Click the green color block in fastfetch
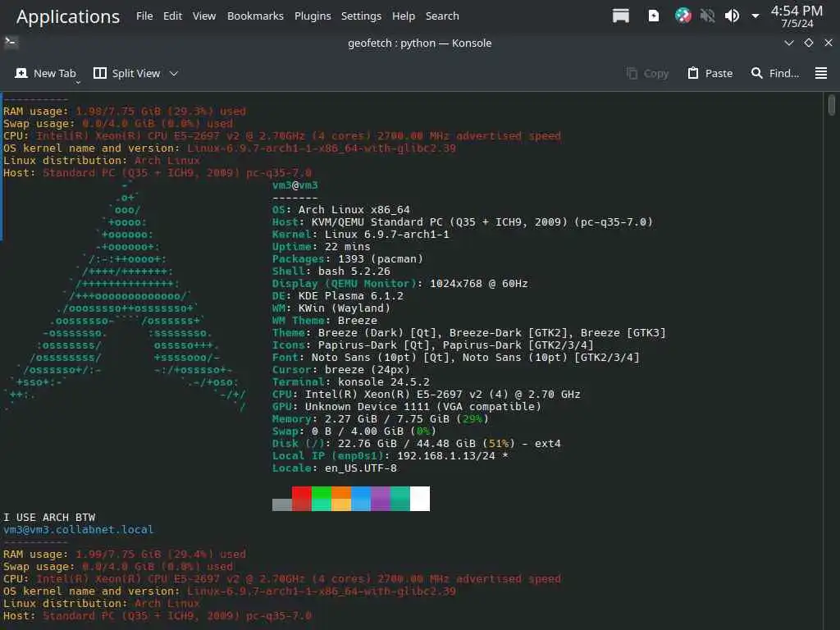 pos(322,498)
